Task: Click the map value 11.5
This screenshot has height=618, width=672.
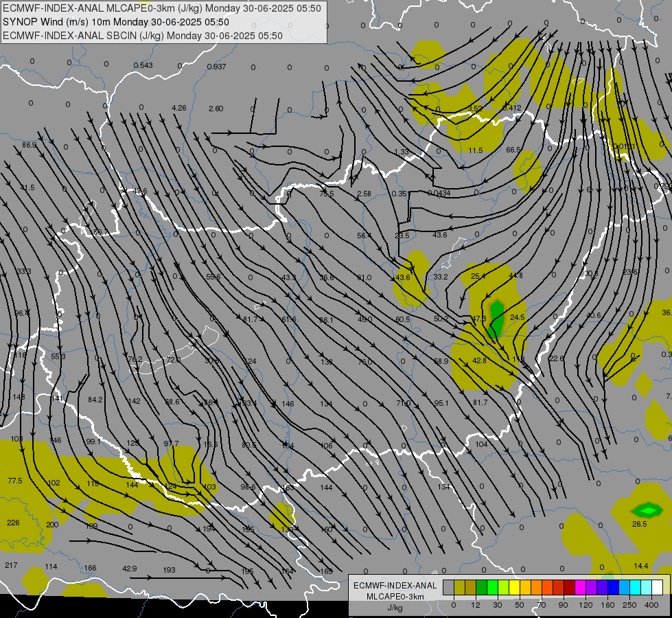Action: click(x=476, y=150)
